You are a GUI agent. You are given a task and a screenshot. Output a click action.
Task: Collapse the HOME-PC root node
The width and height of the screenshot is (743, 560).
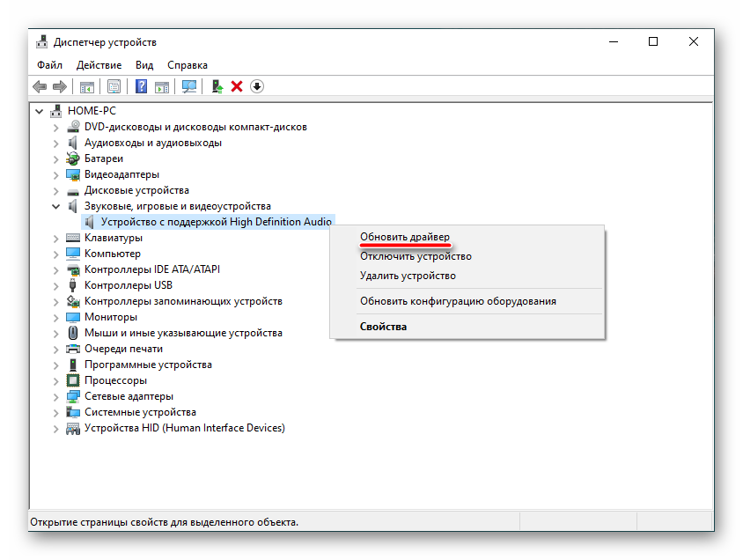pyautogui.click(x=40, y=111)
